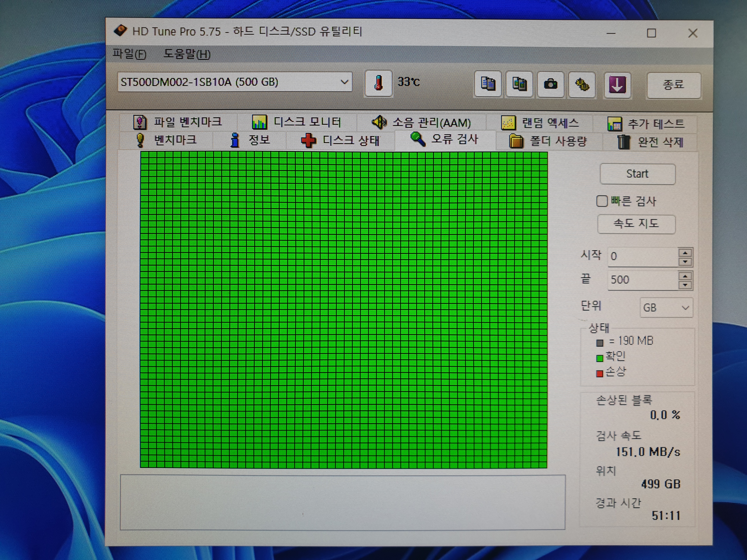Click the camera save screenshot icon

coord(550,84)
